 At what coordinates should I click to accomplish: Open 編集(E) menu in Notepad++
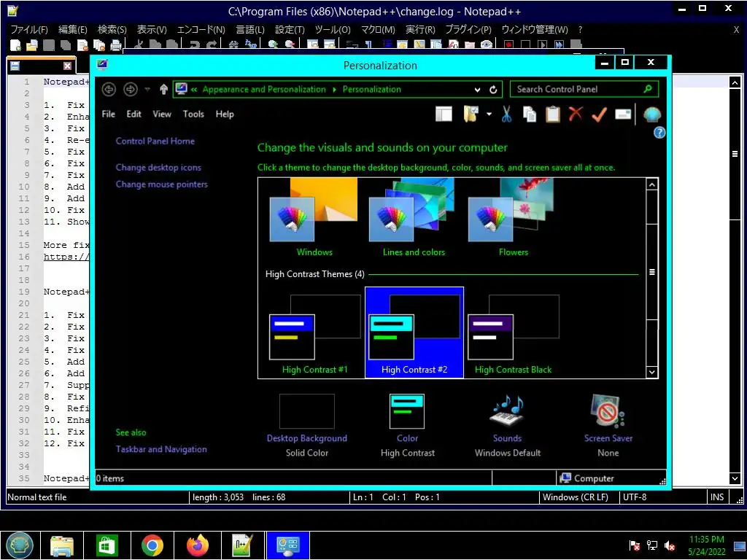tap(73, 29)
